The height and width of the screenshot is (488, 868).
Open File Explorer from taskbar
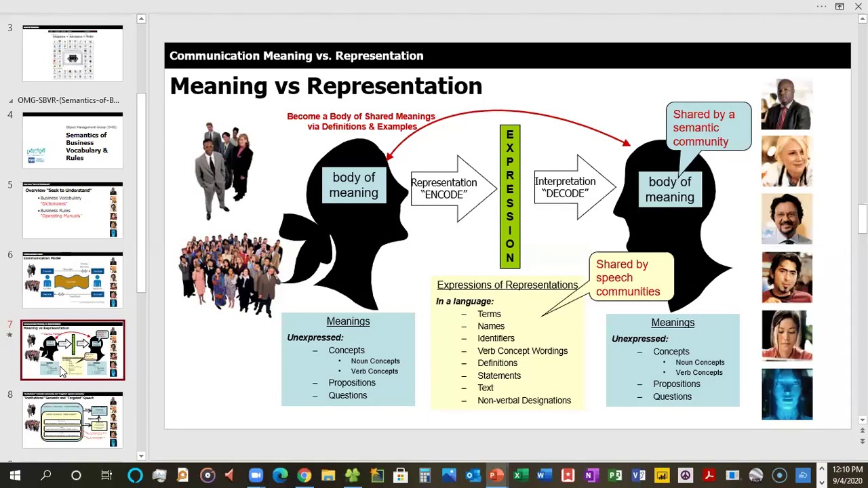coord(328,475)
